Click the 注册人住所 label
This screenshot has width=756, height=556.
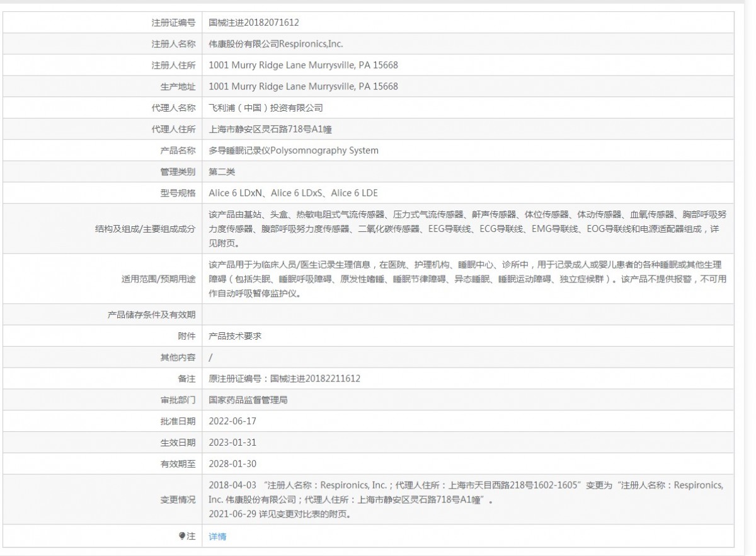tap(173, 65)
